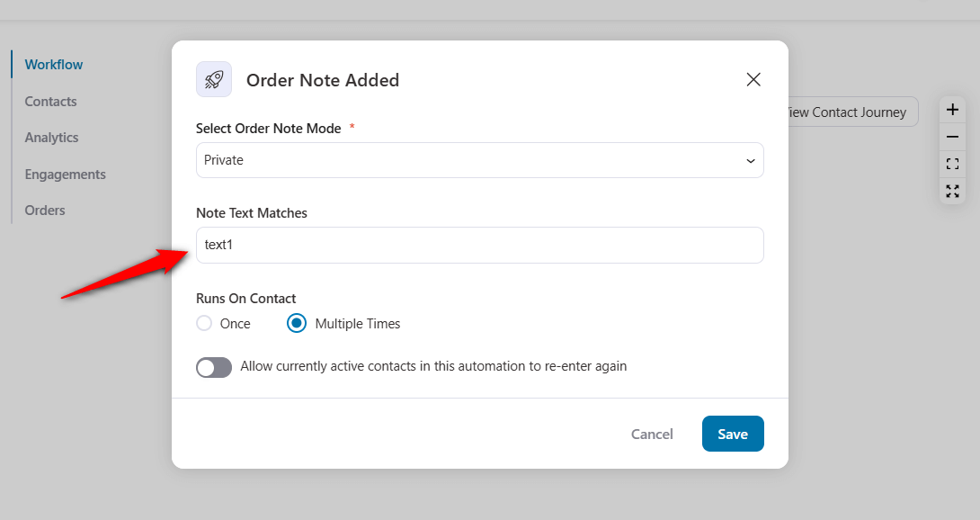This screenshot has width=980, height=520.
Task: Click the rocket icon beside Order Note Added
Action: [214, 79]
